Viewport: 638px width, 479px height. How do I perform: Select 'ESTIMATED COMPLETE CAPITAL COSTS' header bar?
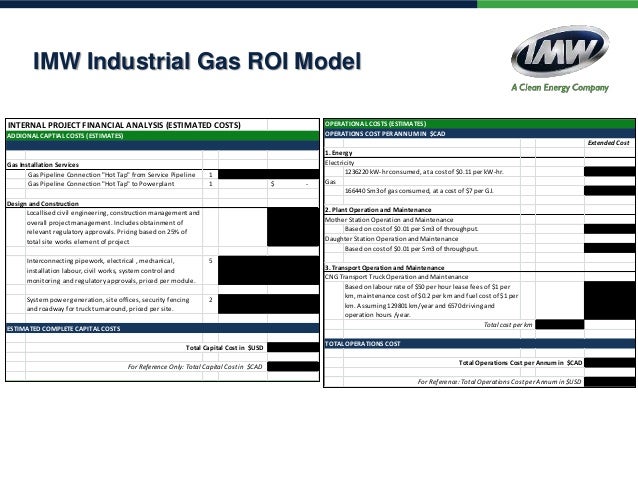tap(162, 328)
